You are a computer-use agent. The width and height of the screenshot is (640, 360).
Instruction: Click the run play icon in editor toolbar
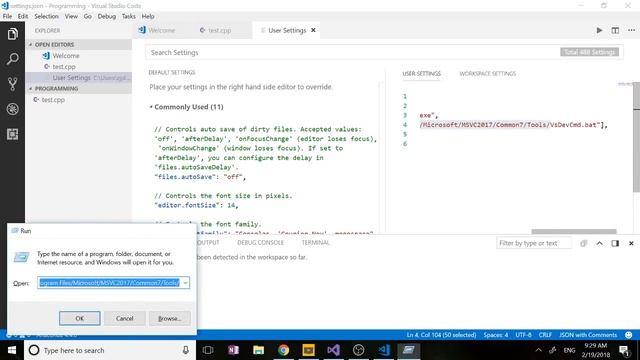click(x=599, y=30)
